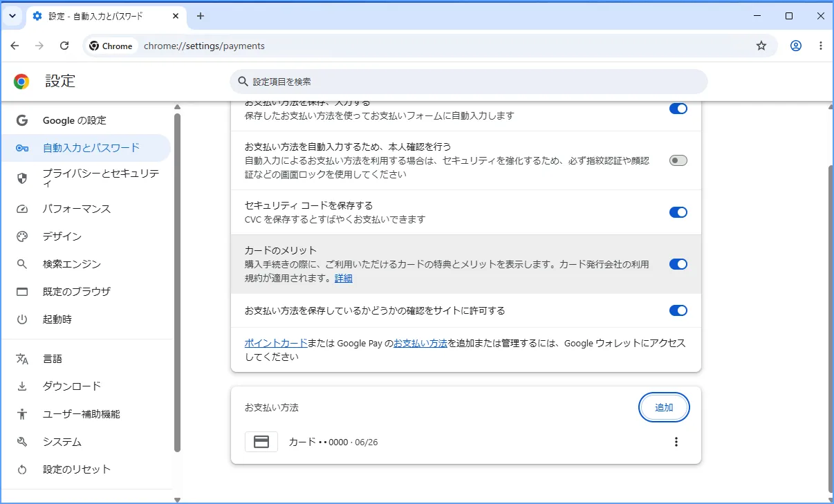Click the browser window icon for 既定のブラウザ
Screen dimensions: 834x504
point(22,292)
